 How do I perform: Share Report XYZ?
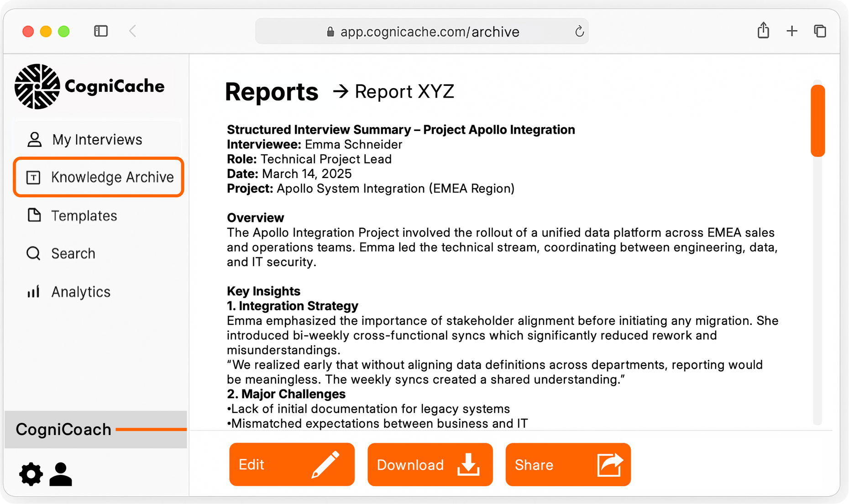[568, 464]
